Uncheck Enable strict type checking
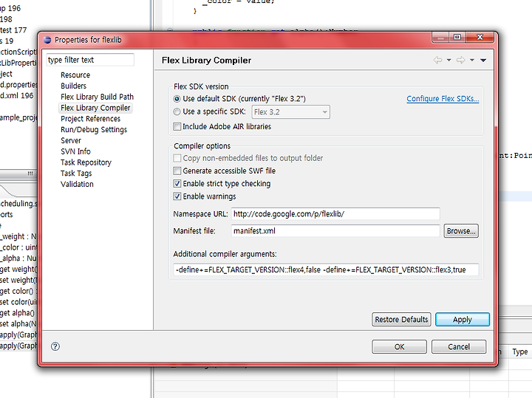The height and width of the screenshot is (398, 532). [x=177, y=183]
